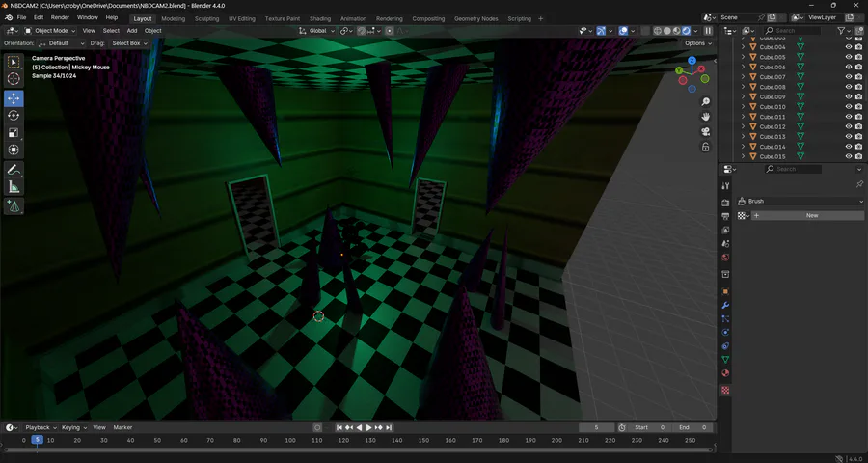Open the Object Constraints properties tab
Image resolution: width=868 pixels, height=463 pixels.
coord(725,346)
